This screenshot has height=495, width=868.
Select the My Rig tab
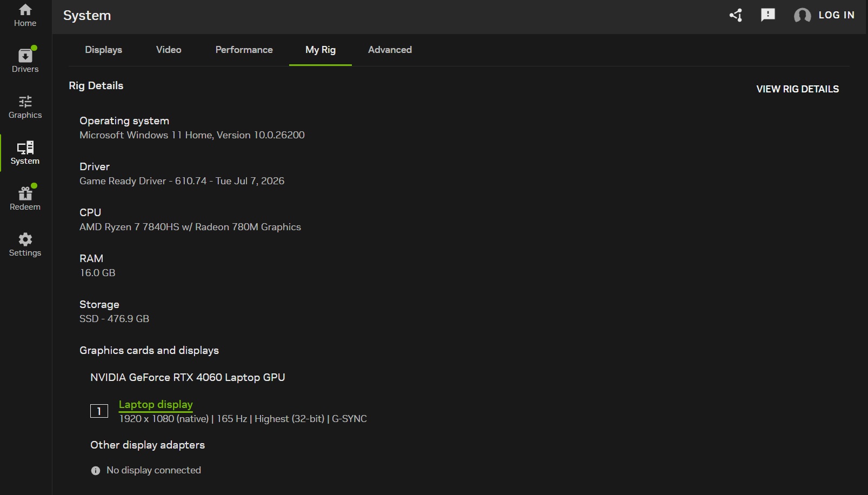point(321,50)
